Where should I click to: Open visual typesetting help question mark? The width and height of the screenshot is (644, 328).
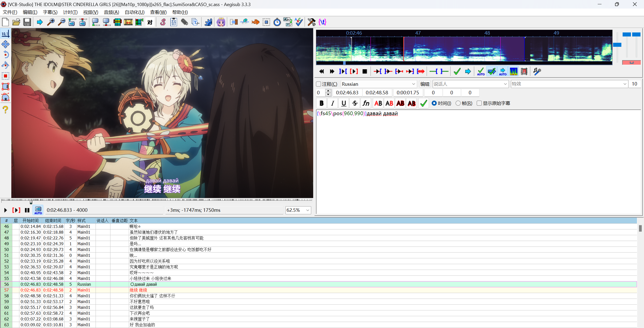click(6, 110)
